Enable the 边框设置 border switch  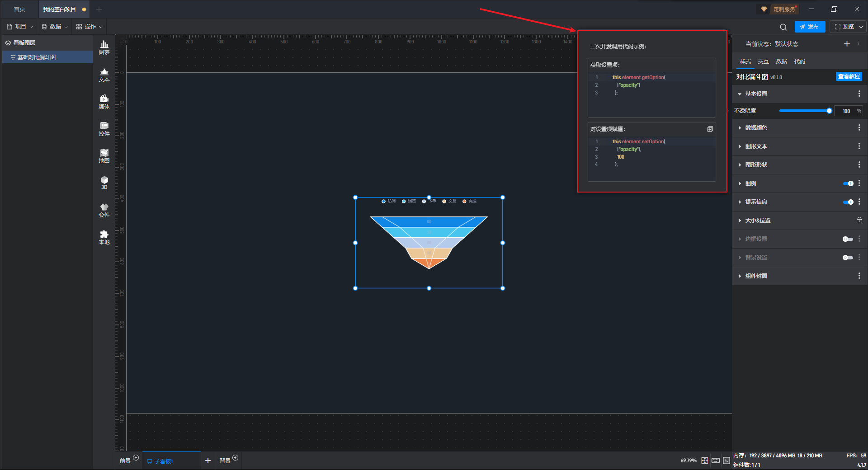pyautogui.click(x=848, y=239)
